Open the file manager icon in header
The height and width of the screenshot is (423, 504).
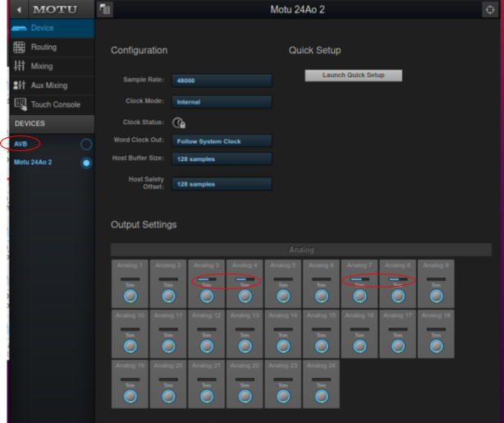tap(105, 10)
